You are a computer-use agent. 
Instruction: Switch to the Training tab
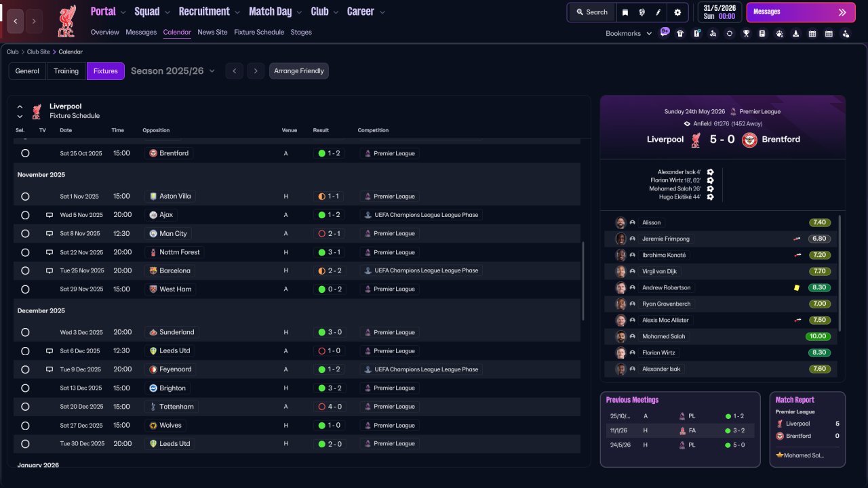point(66,71)
